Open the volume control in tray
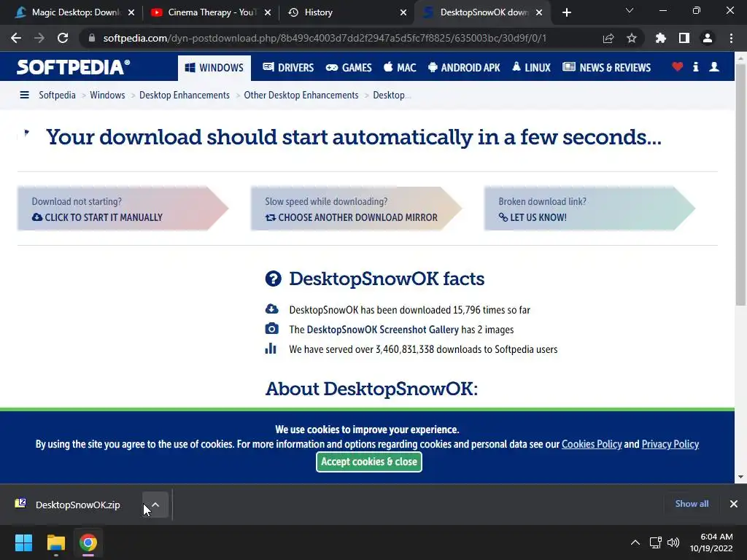 (x=673, y=542)
